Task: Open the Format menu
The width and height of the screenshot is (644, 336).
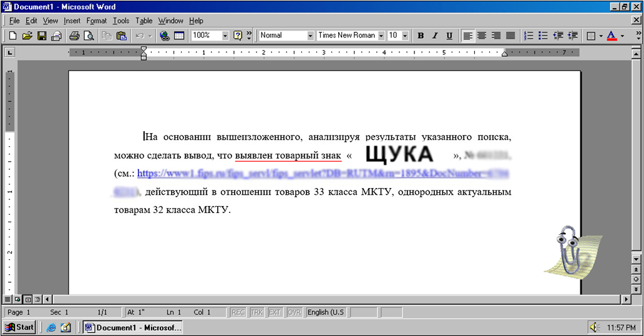Action: [97, 21]
